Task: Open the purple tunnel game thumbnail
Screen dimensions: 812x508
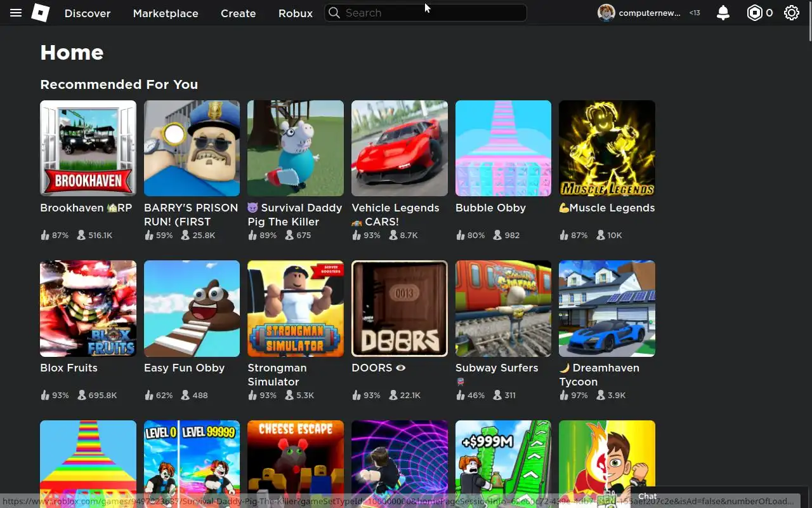Action: click(400, 464)
